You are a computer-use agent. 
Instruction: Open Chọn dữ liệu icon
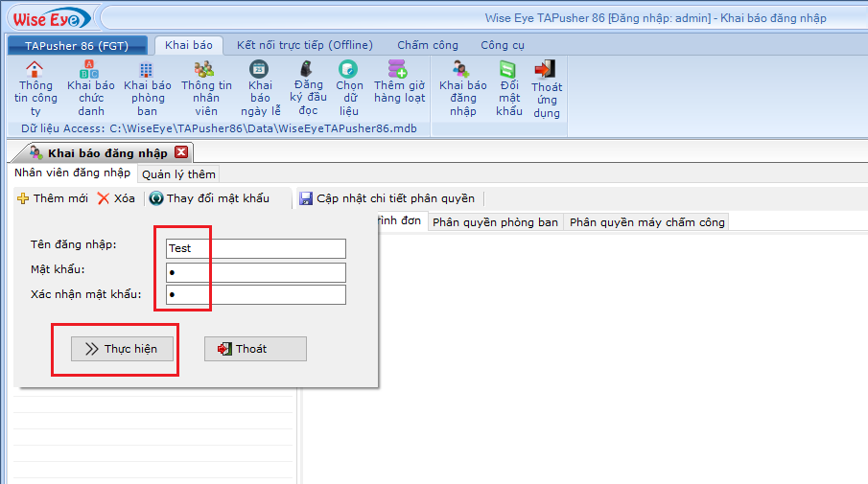tap(349, 70)
